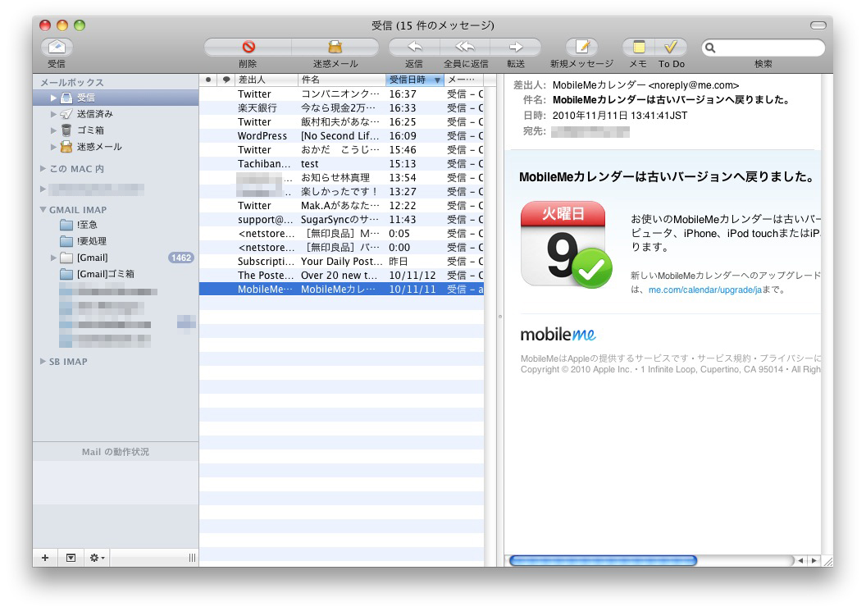Click the Delete (削除) toolbar button

248,47
